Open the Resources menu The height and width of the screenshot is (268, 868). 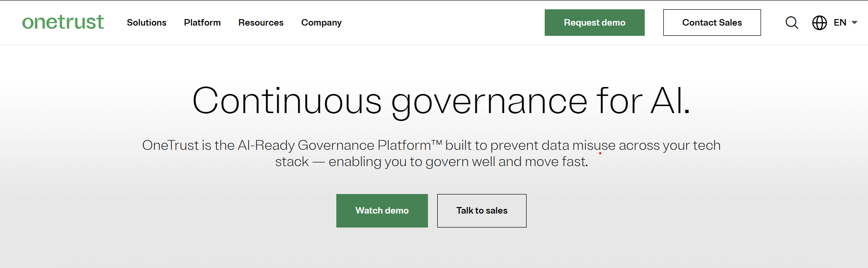pyautogui.click(x=261, y=22)
